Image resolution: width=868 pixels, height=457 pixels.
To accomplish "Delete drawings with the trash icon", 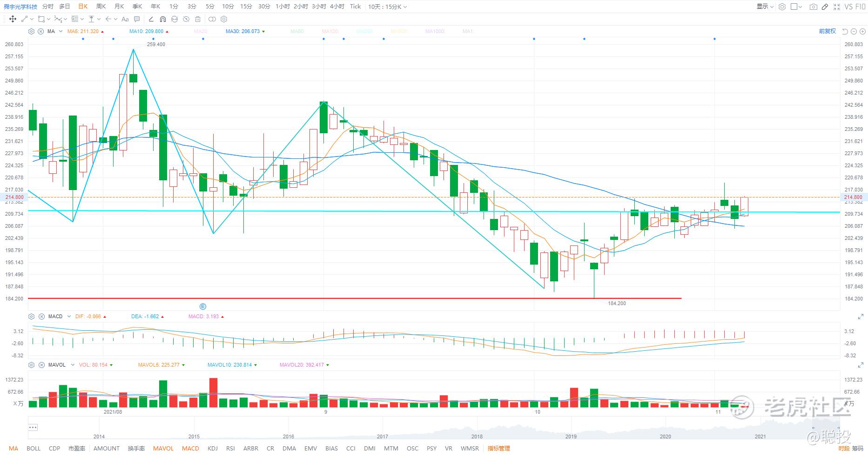I will 198,19.
